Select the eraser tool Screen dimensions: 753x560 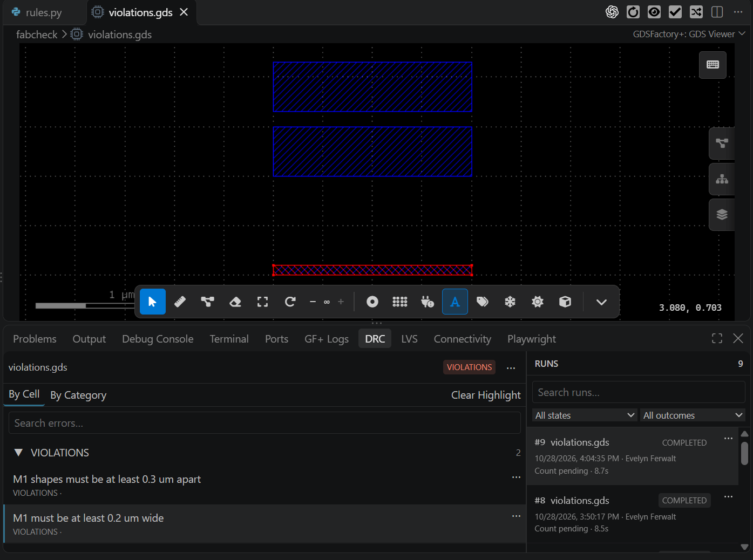click(x=235, y=302)
